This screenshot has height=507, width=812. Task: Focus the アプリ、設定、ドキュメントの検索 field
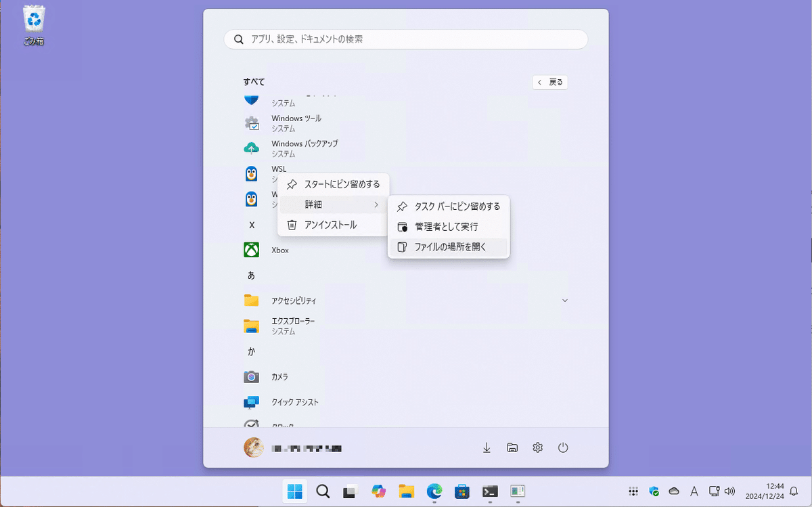pyautogui.click(x=406, y=39)
